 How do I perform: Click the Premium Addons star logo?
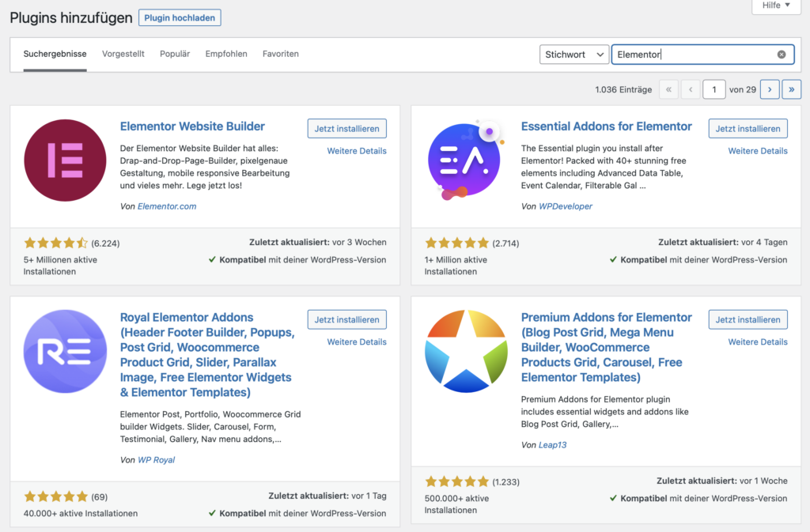[466, 352]
